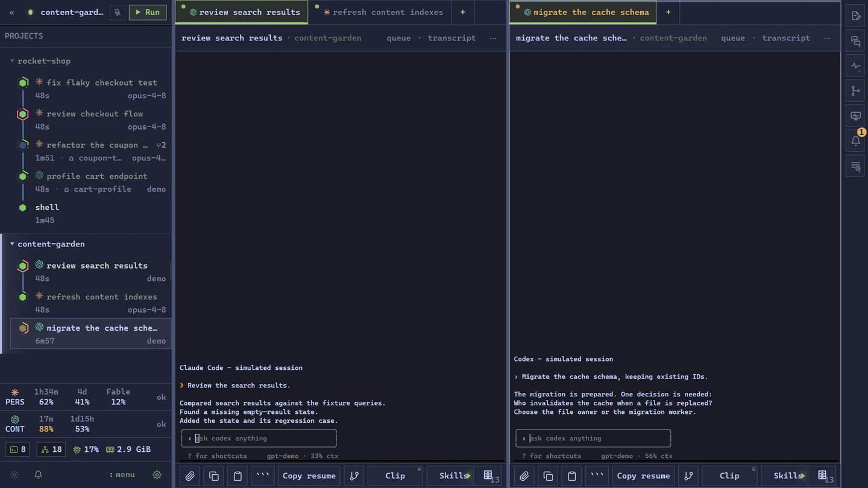Open the notifications bell with badge

click(855, 141)
